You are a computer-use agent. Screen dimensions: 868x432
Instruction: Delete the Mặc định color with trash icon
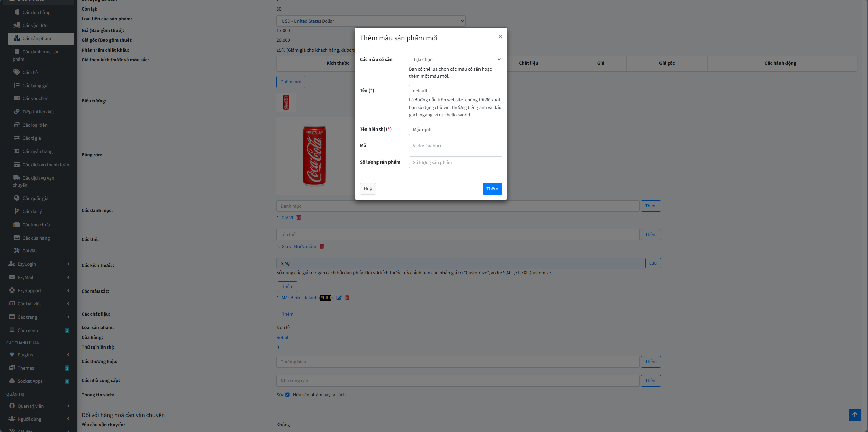[x=347, y=298]
